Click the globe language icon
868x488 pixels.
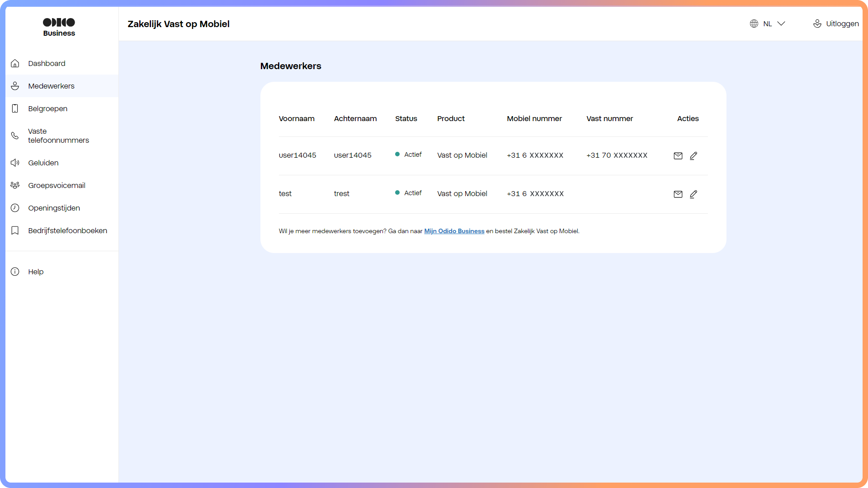[x=754, y=23]
